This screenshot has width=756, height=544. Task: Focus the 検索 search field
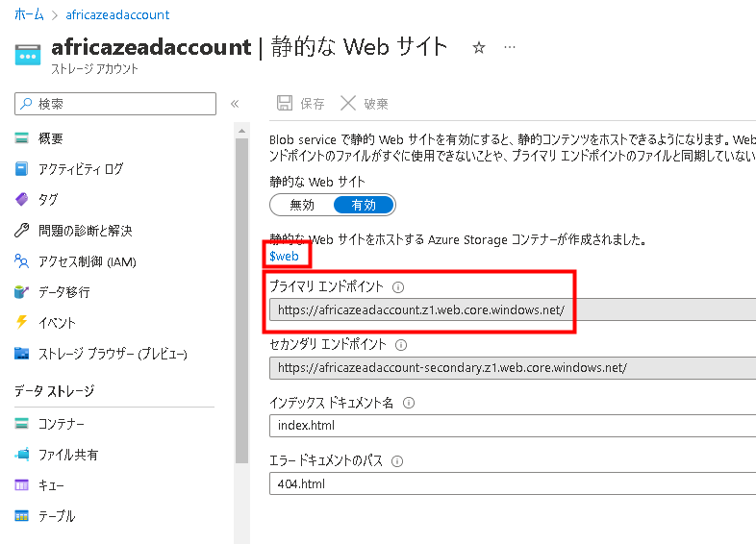[115, 104]
